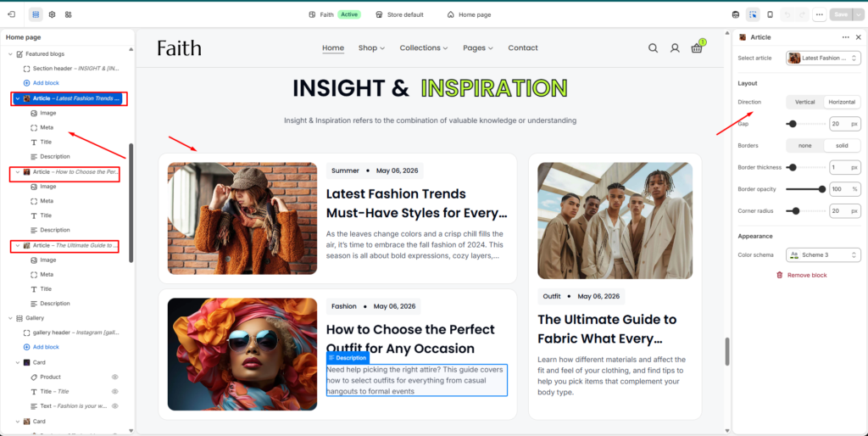Image resolution: width=868 pixels, height=436 pixels.
Task: Click the undo arrow icon
Action: tap(787, 14)
